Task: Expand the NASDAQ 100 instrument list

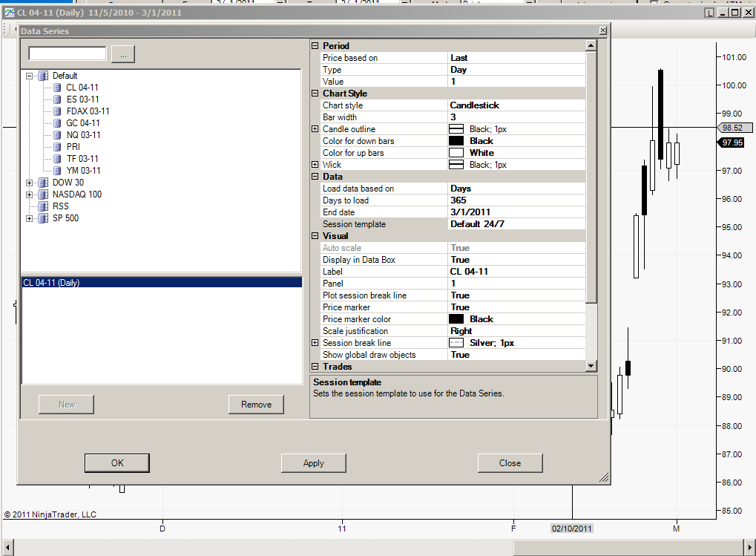Action: click(x=30, y=194)
